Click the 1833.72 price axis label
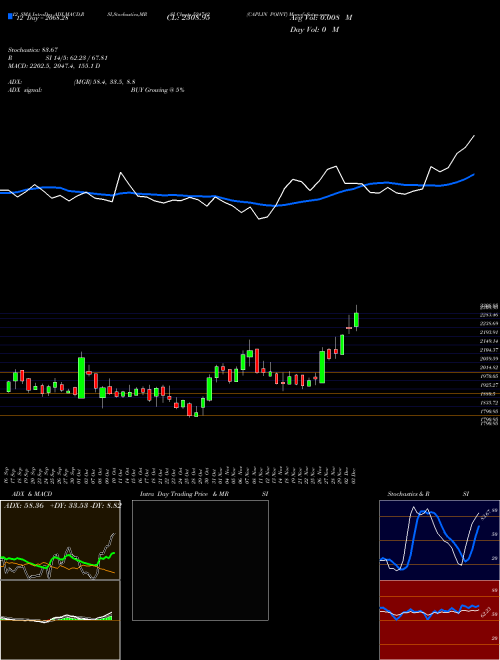This screenshot has width=500, height=660. 489,403
